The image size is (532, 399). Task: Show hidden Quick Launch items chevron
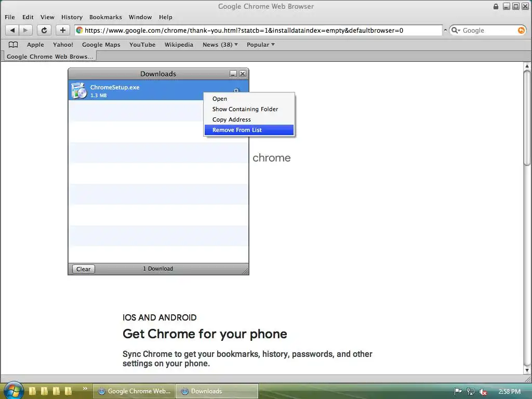pos(85,388)
